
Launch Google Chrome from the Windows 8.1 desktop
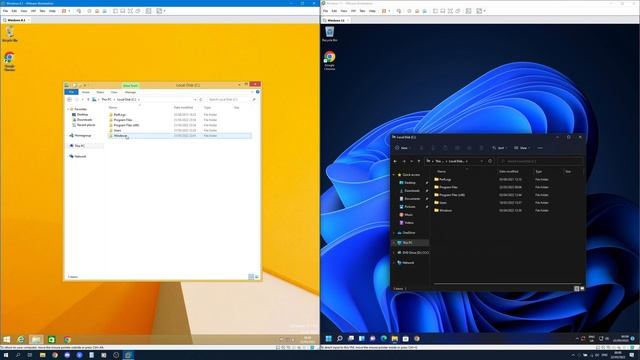tap(9, 61)
